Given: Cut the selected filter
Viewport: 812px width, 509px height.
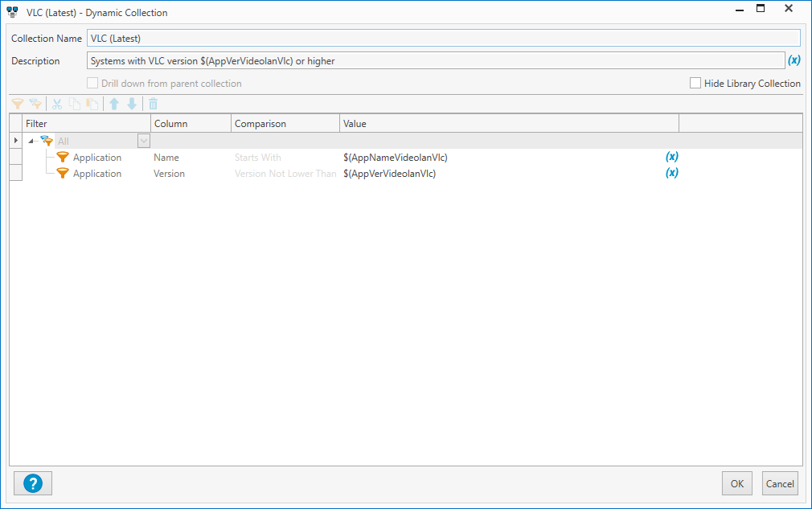Looking at the screenshot, I should [56, 104].
